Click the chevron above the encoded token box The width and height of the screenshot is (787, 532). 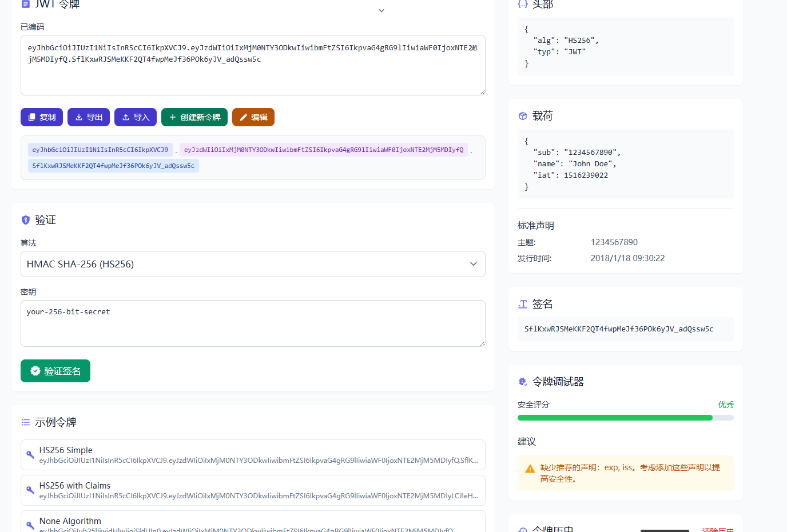point(381,11)
